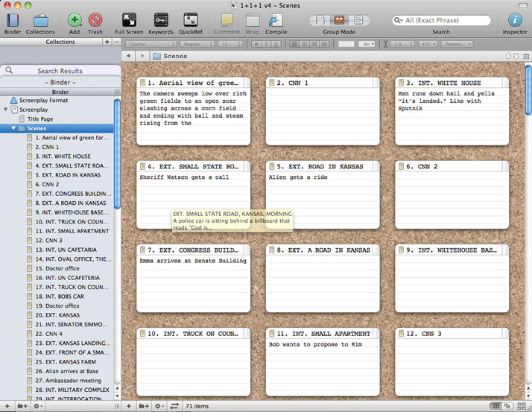Select document view in Group Mode
The image size is (532, 412).
(320, 20)
